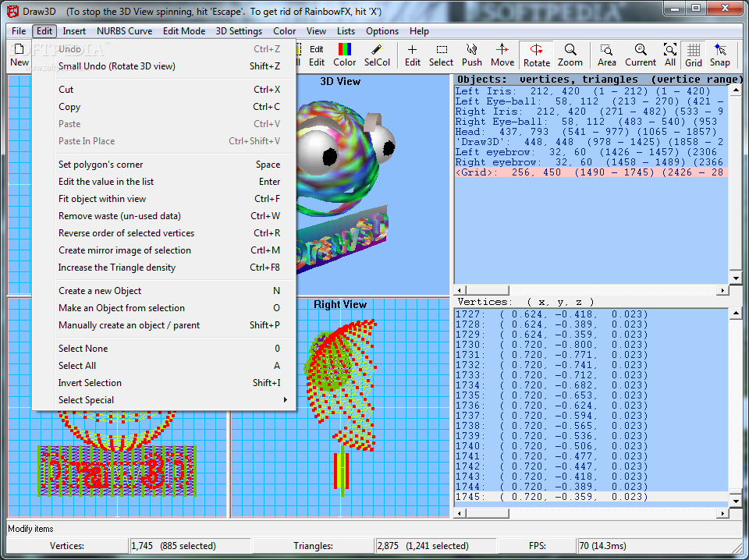Select the highlighted <Grid> object row
The image size is (749, 560).
(591, 172)
